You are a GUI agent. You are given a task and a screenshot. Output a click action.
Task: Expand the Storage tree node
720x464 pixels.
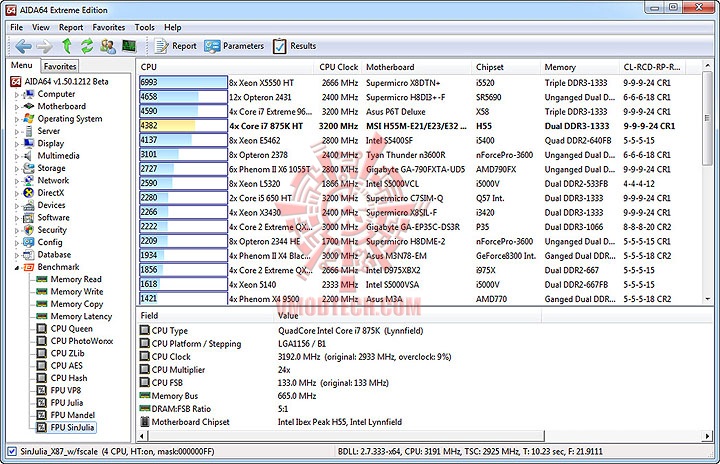pos(17,169)
